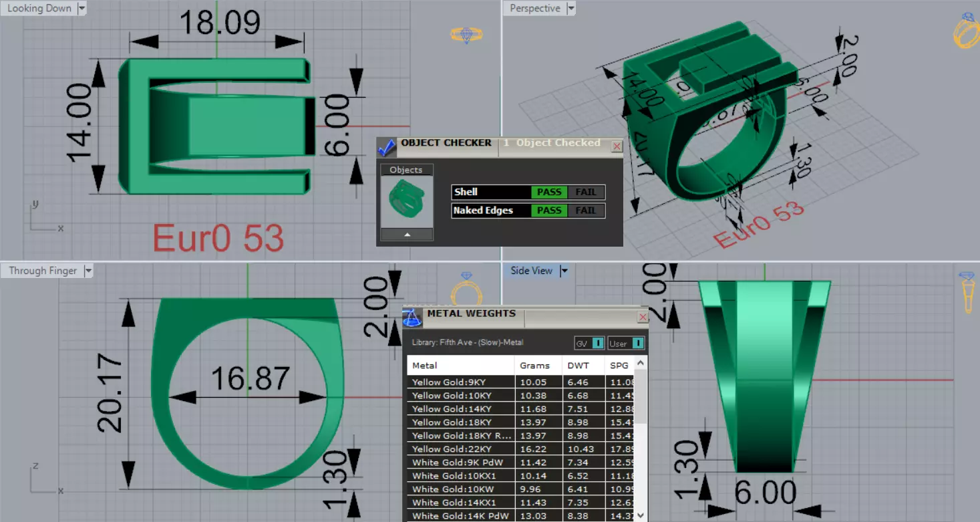The width and height of the screenshot is (980, 522).
Task: Click the Shell label in Object Checker
Action: [x=466, y=192]
